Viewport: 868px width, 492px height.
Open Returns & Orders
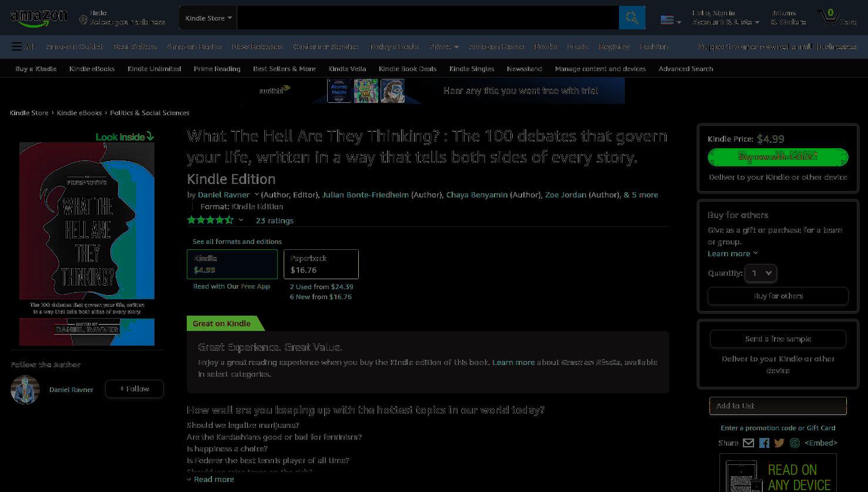pyautogui.click(x=788, y=18)
